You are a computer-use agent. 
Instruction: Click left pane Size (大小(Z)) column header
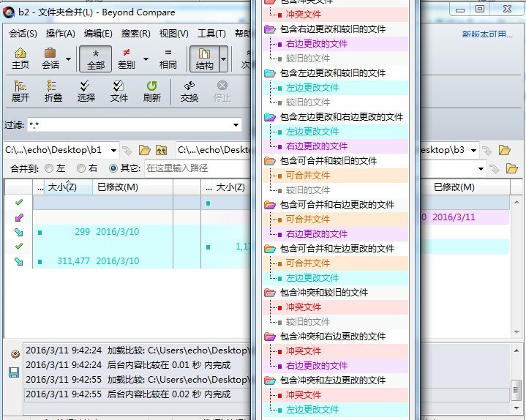pyautogui.click(x=62, y=187)
